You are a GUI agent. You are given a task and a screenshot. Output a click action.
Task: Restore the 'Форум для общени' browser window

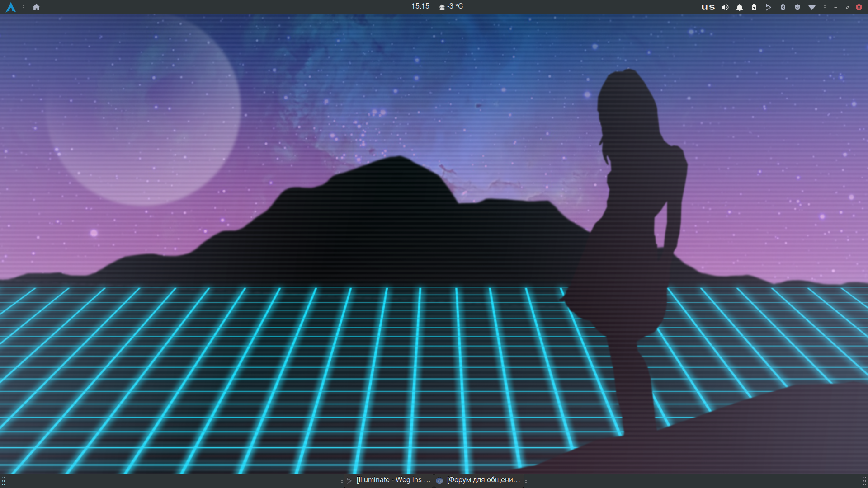[x=479, y=480]
